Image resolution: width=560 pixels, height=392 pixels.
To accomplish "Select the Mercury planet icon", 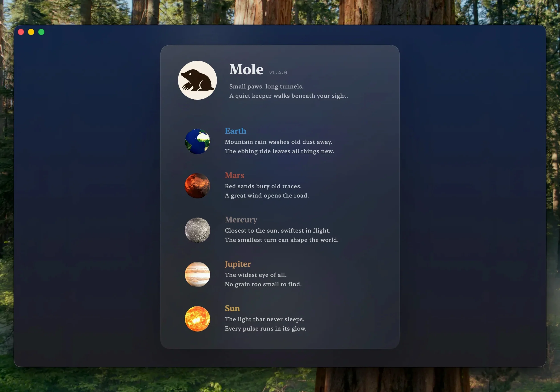I will pyautogui.click(x=197, y=230).
